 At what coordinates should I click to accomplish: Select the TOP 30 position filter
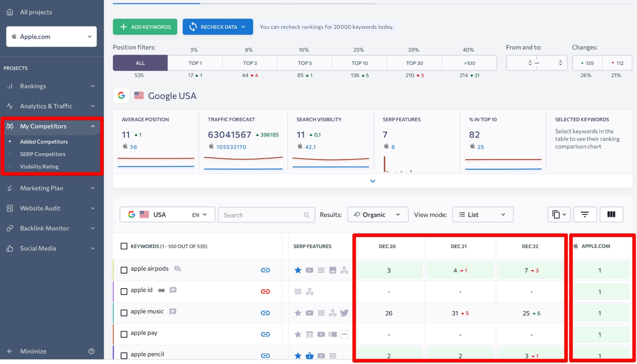[x=414, y=63]
